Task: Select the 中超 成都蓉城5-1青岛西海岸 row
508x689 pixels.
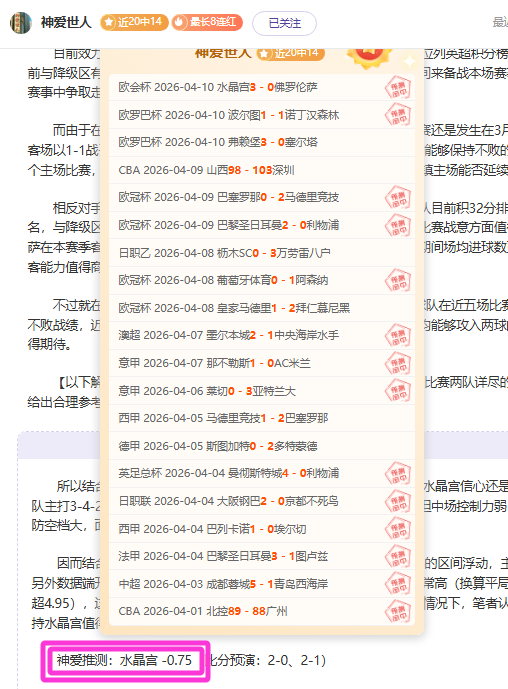Action: [x=262, y=584]
